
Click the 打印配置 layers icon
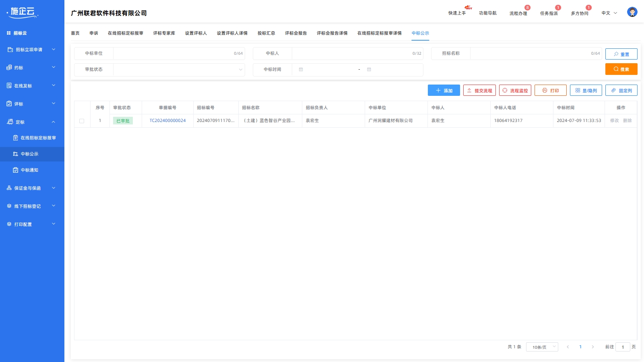click(x=9, y=224)
